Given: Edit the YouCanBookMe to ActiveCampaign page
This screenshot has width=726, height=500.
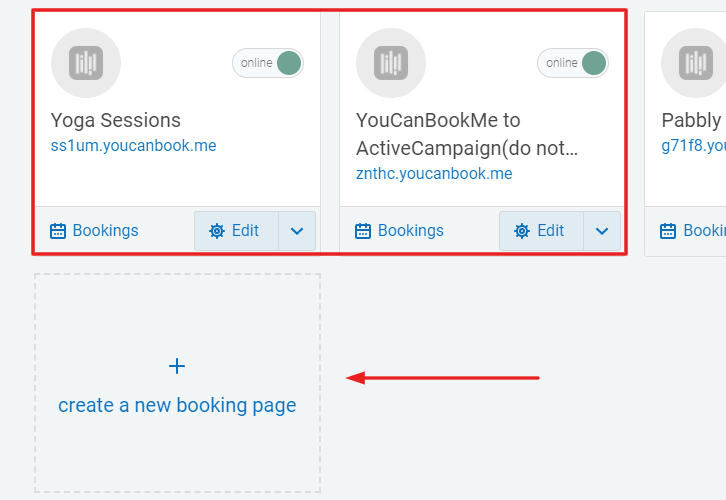Looking at the screenshot, I should tap(542, 231).
